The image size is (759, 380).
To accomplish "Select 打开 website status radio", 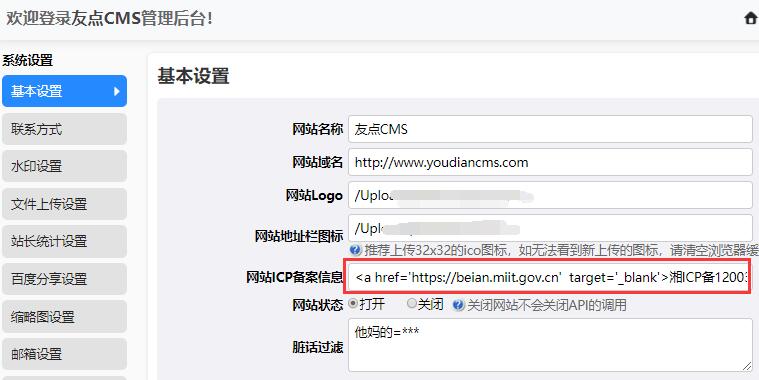I will tap(353, 304).
